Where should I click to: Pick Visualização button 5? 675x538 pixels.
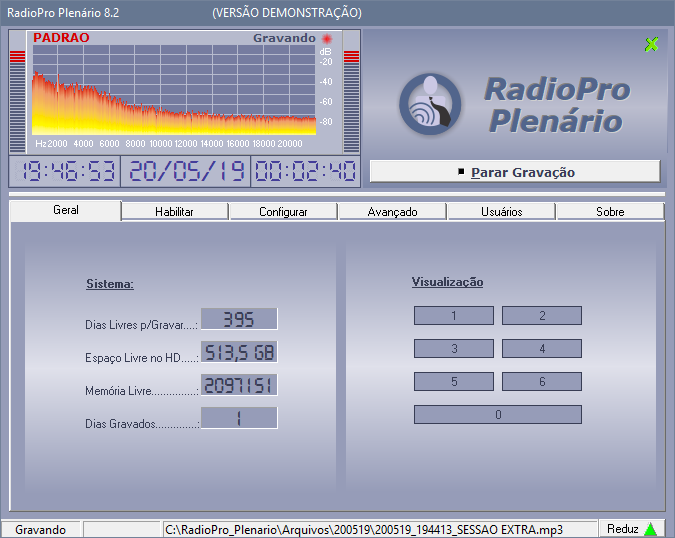pos(454,382)
